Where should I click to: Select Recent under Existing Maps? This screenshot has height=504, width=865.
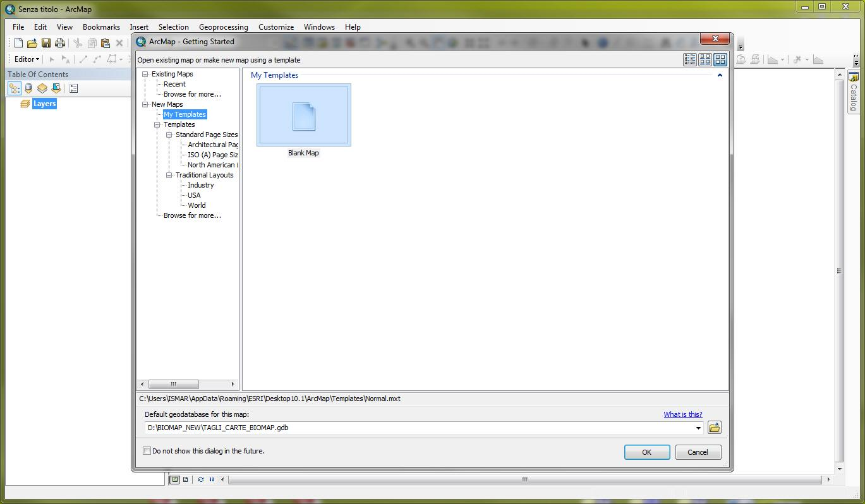click(174, 84)
